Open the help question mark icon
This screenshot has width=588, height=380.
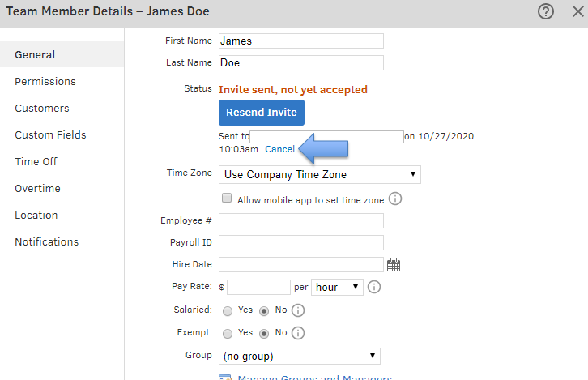tap(546, 12)
